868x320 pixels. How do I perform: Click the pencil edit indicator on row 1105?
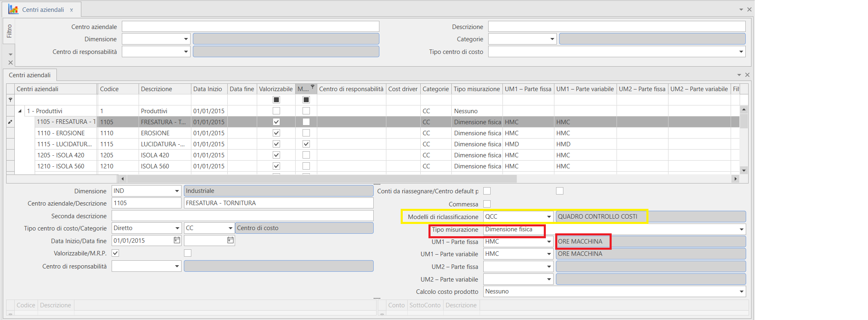pos(10,122)
